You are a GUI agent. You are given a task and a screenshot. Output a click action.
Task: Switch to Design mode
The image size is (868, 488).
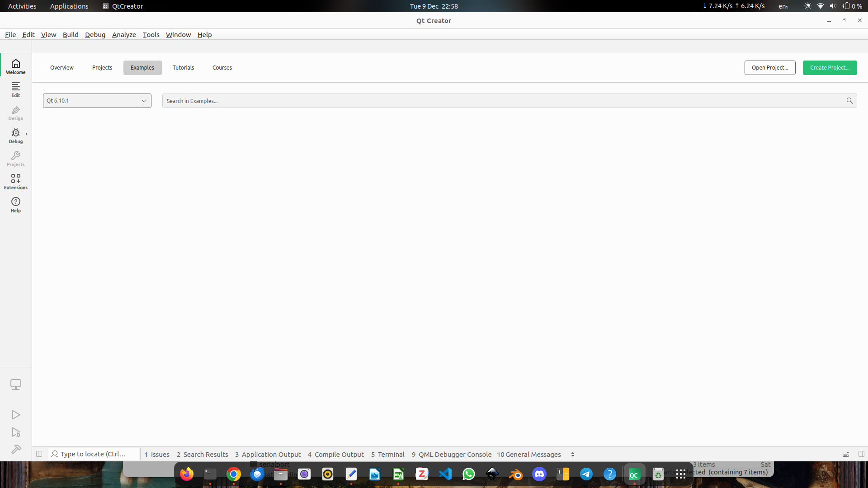16,113
